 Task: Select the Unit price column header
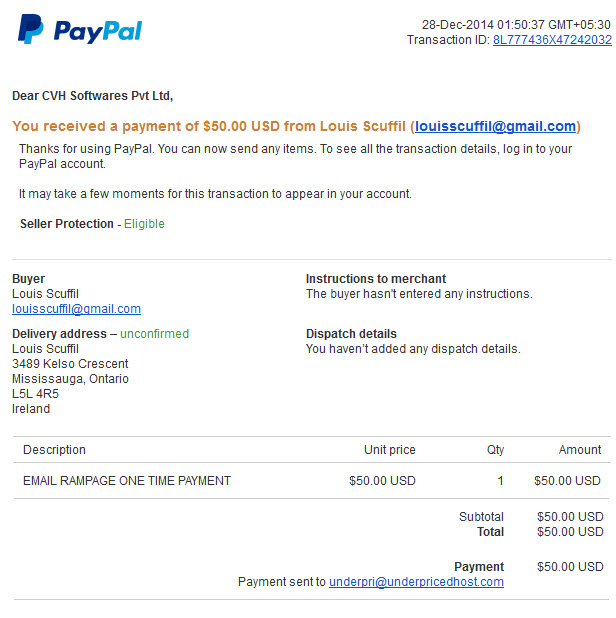(390, 450)
